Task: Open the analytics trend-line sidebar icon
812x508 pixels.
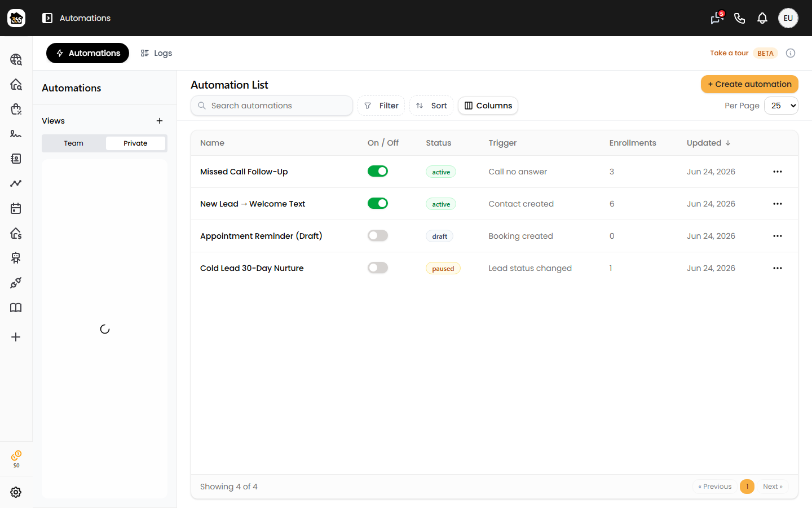Action: [x=16, y=183]
